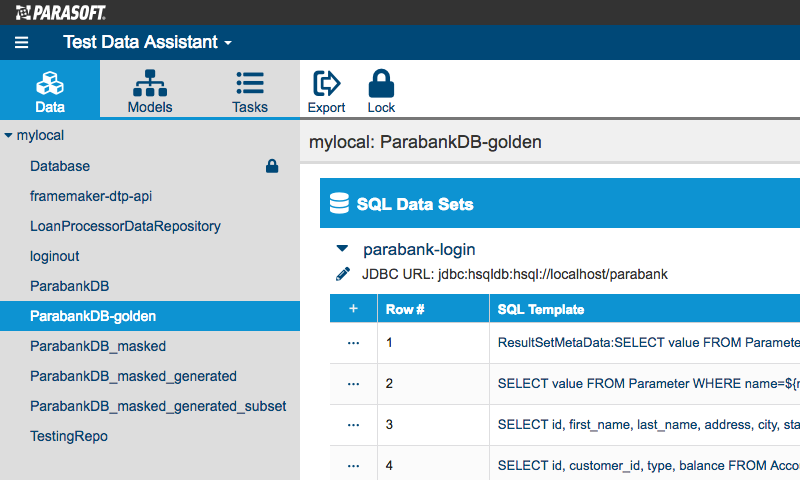
Task: Select the loginout repository
Action: tap(55, 256)
